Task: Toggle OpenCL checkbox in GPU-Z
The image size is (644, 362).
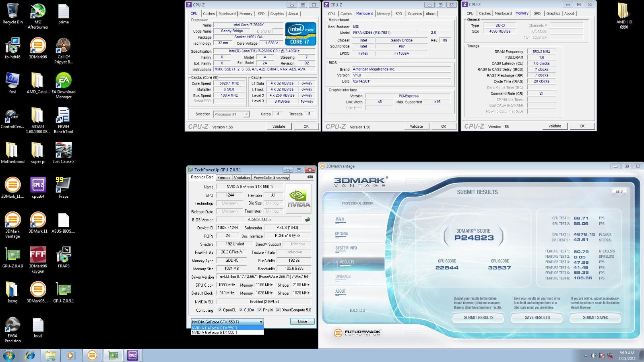Action: coord(220,310)
